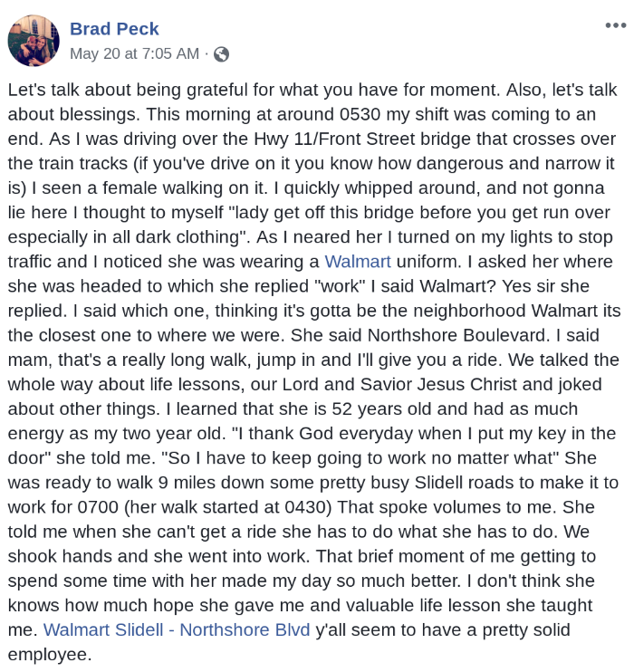Click the words "shook hands" in the post
The height and width of the screenshot is (672, 634).
pos(60,556)
